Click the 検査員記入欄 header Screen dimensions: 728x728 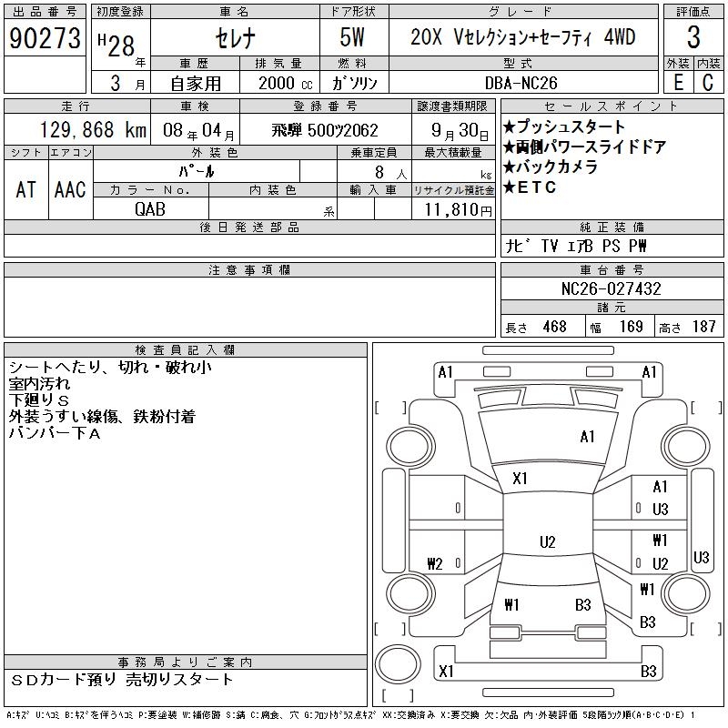(185, 350)
